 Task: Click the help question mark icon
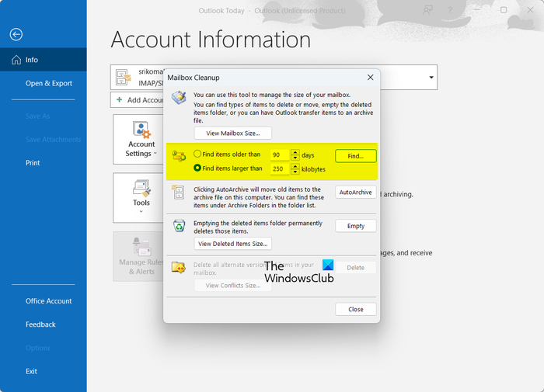tap(450, 10)
